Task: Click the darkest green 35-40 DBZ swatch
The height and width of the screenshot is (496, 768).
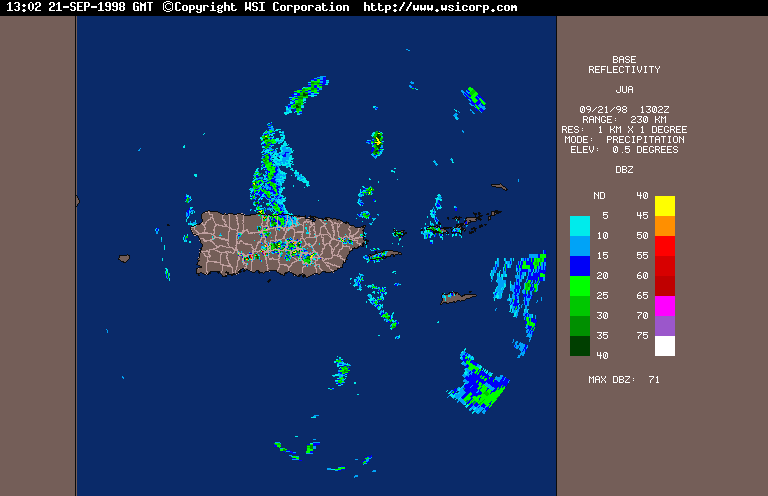Action: pos(579,346)
